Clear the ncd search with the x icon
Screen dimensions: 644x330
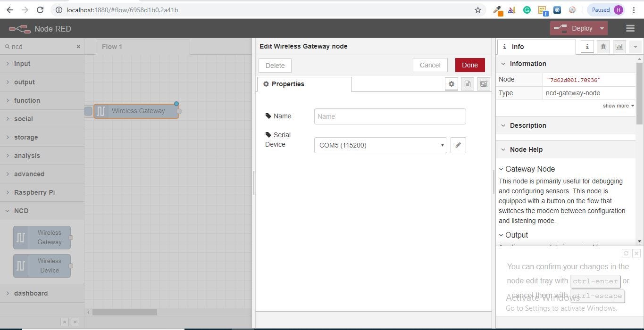click(78, 47)
